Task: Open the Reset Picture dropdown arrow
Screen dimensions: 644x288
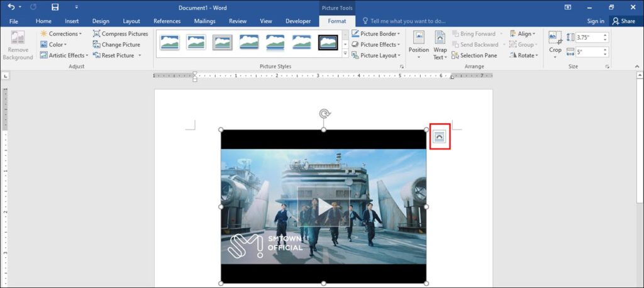Action: pyautogui.click(x=140, y=55)
